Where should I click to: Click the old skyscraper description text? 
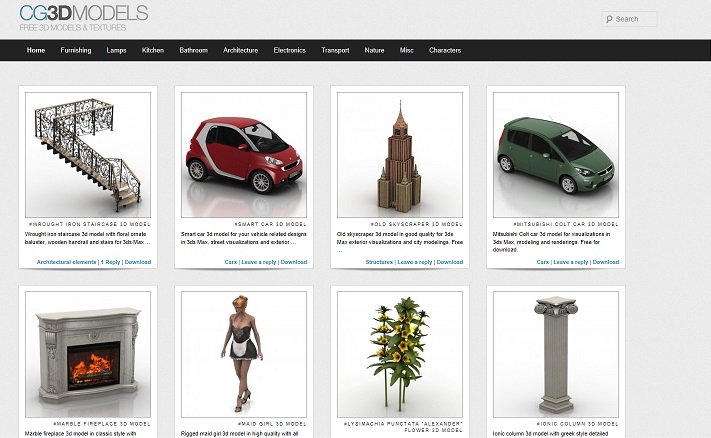[x=399, y=242]
